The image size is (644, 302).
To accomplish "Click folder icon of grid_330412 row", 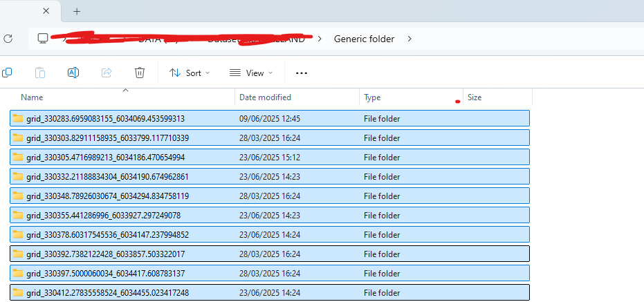I will click(18, 292).
